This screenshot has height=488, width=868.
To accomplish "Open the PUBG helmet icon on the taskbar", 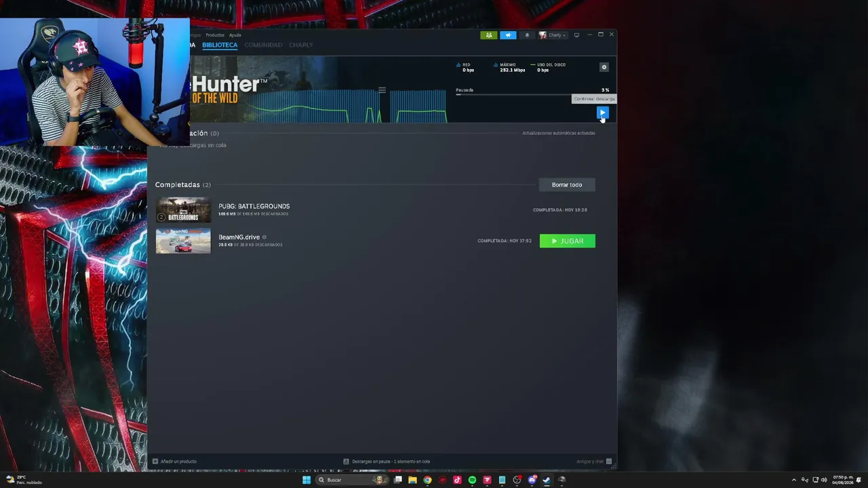I will click(561, 480).
